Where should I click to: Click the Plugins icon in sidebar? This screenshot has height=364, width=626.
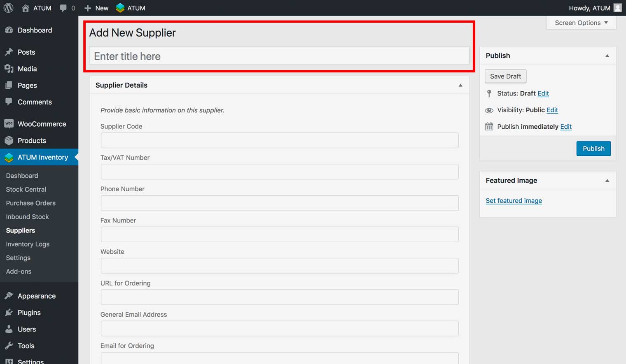9,313
